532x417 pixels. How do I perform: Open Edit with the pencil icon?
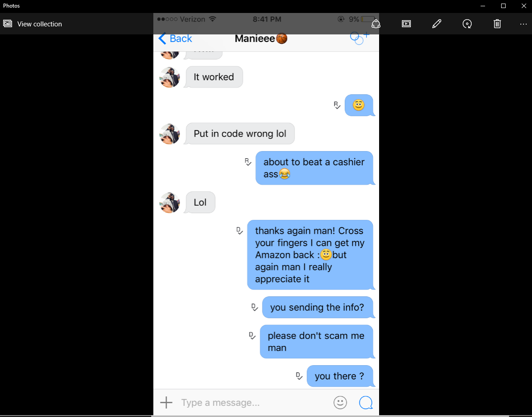point(437,24)
